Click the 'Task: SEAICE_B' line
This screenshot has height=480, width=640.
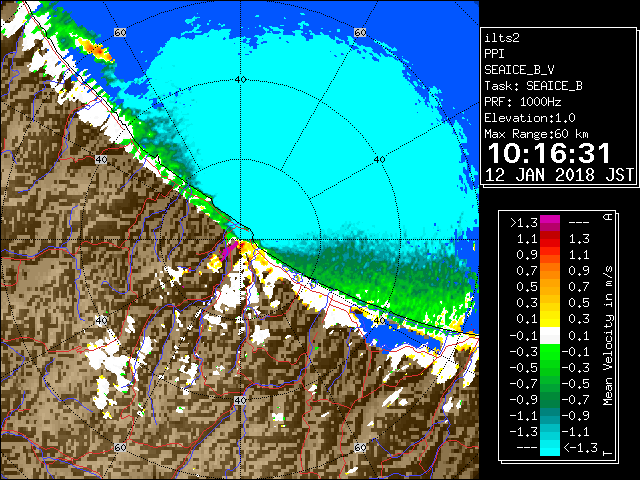click(533, 86)
